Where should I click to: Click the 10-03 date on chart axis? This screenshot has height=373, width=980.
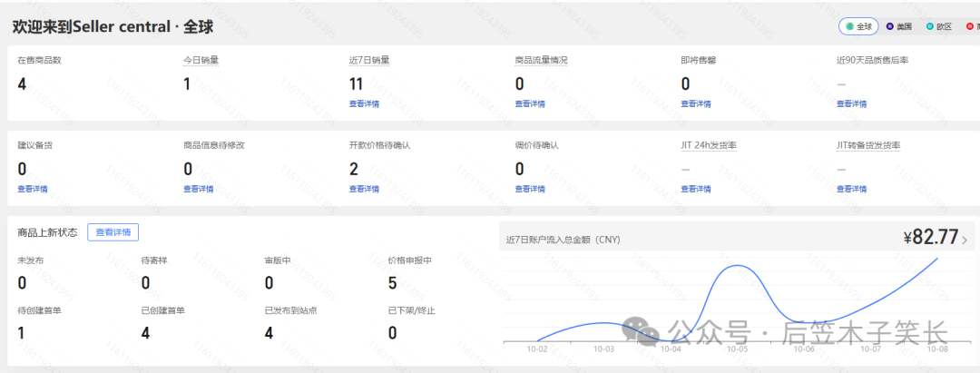coord(603,349)
